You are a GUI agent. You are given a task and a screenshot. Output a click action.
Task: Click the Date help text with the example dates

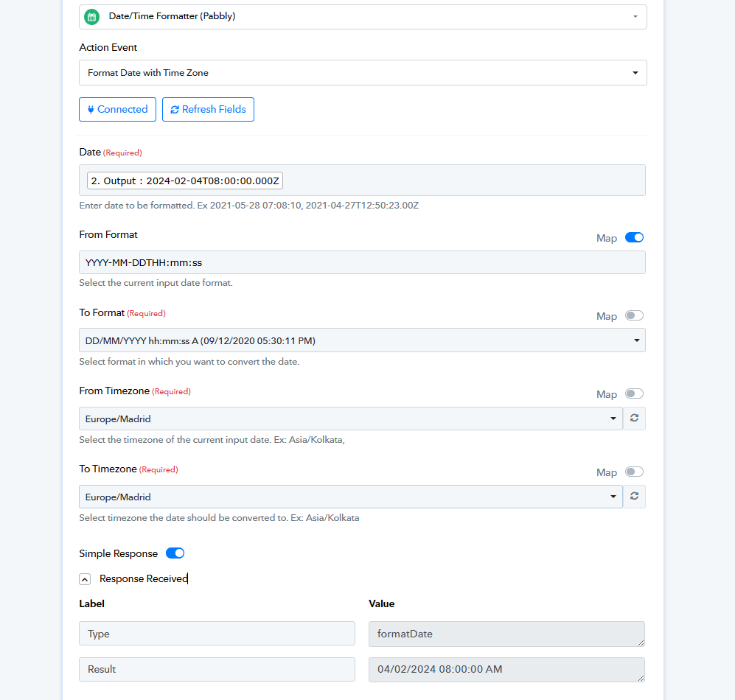[249, 206]
